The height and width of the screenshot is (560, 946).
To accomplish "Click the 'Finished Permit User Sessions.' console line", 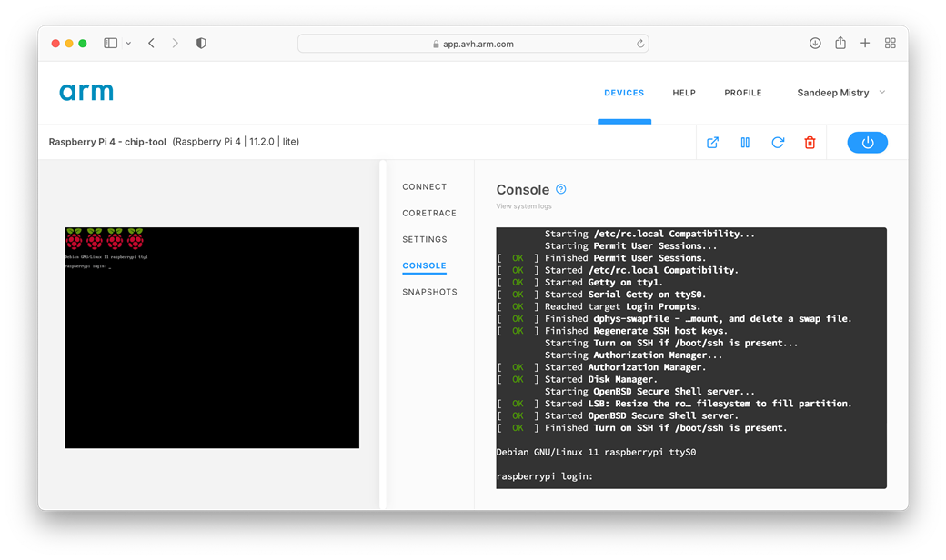I will [625, 258].
